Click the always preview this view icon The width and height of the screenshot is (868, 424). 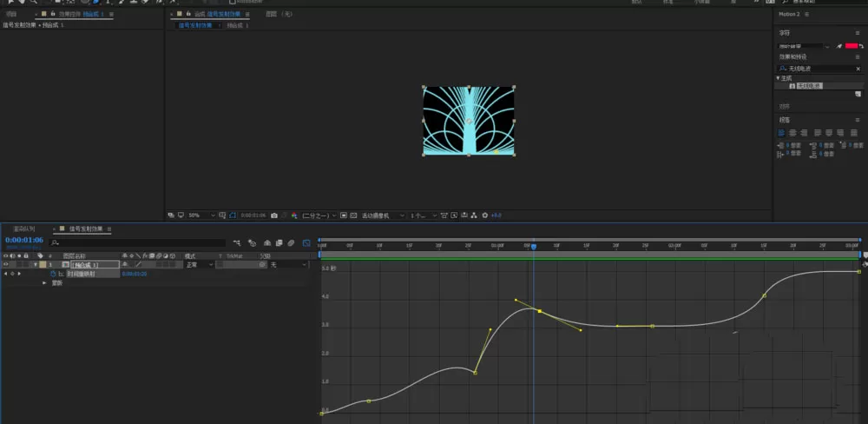pyautogui.click(x=171, y=215)
